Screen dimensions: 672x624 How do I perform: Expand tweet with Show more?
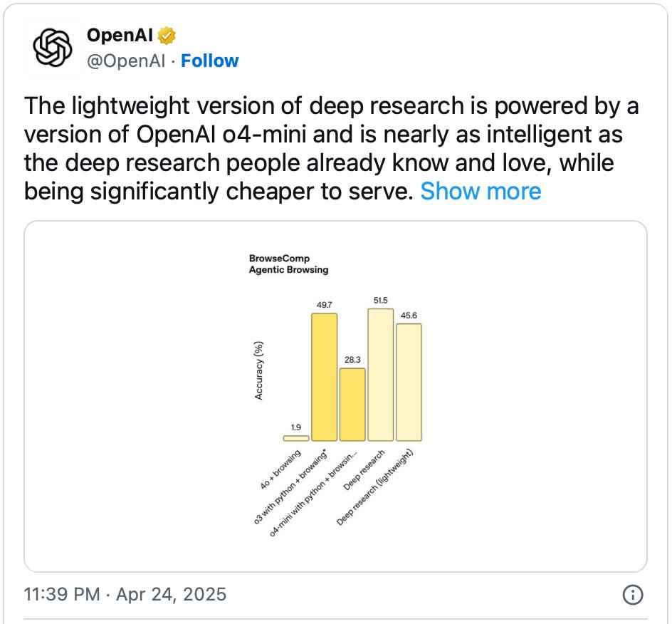481,191
